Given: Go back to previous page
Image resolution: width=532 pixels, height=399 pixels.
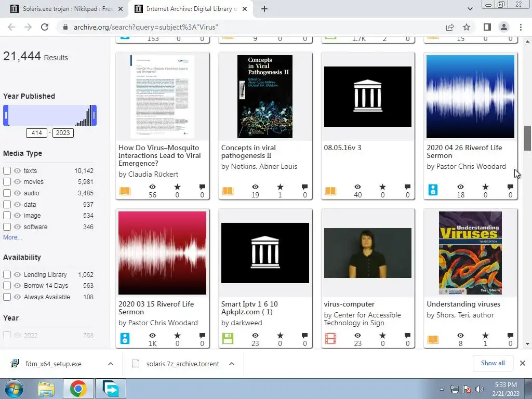Looking at the screenshot, I should [x=11, y=27].
